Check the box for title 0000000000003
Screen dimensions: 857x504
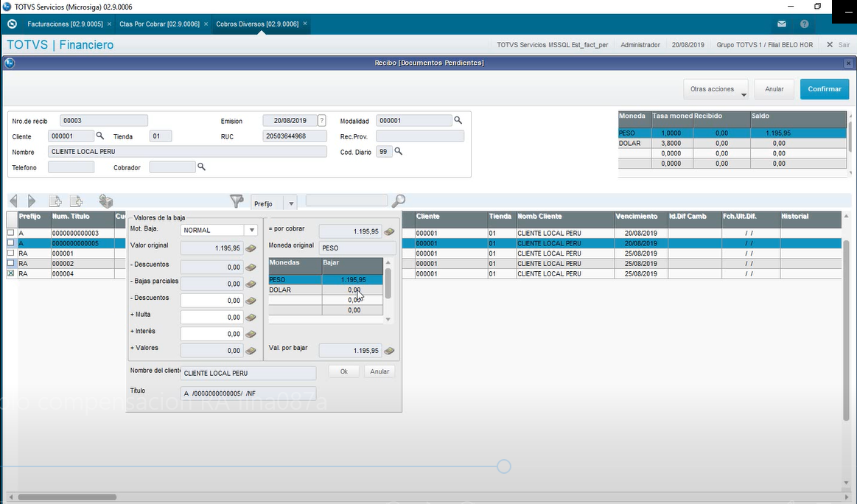tap(10, 233)
